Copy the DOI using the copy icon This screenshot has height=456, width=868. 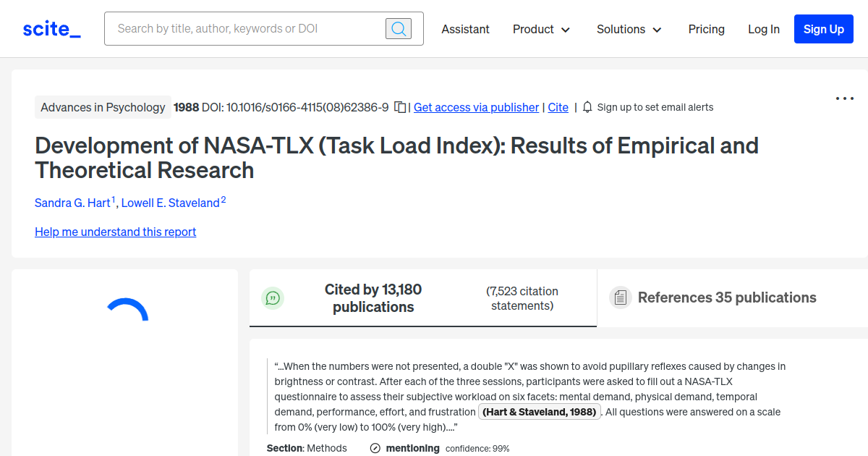401,106
